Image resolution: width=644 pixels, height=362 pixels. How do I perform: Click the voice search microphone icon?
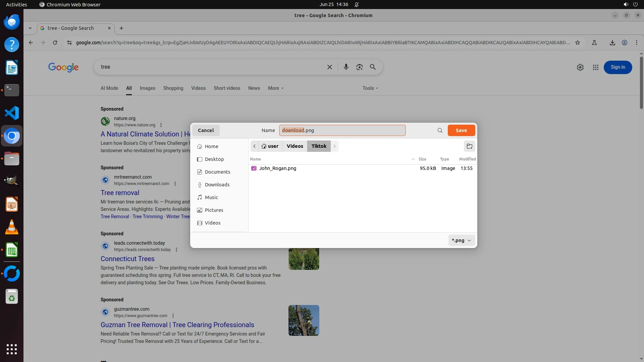tap(346, 67)
